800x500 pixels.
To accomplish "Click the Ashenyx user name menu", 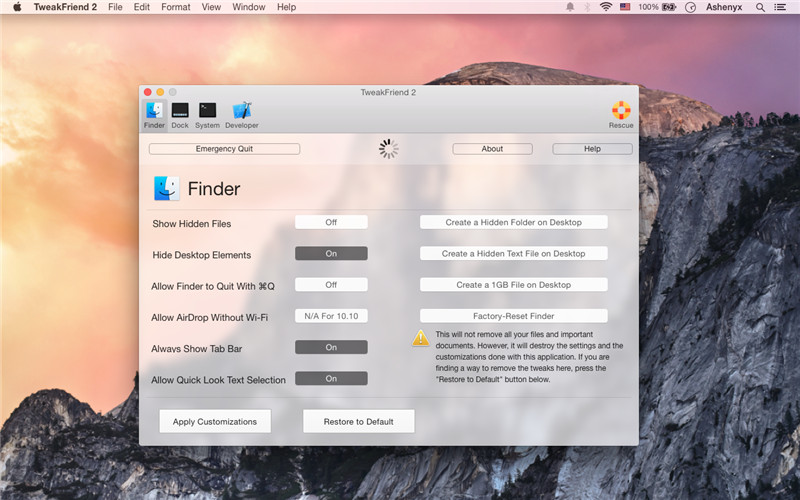I will (x=724, y=7).
